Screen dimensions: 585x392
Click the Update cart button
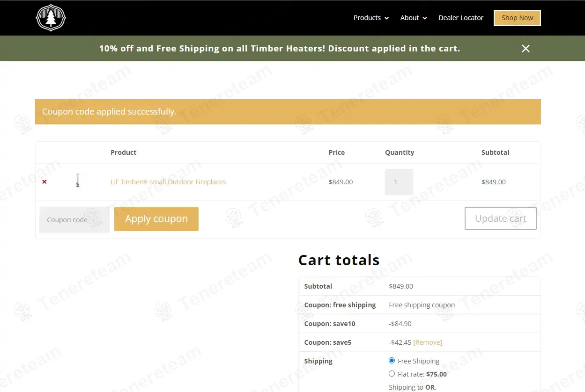tap(500, 218)
